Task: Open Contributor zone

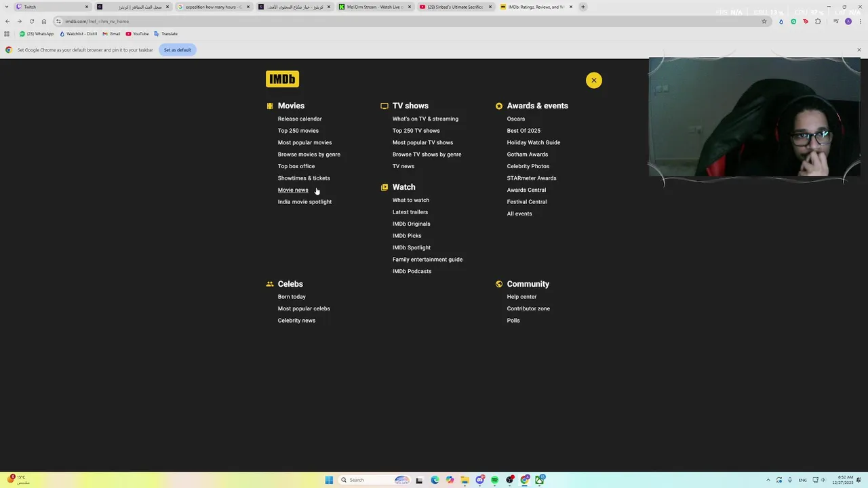Action: click(528, 308)
